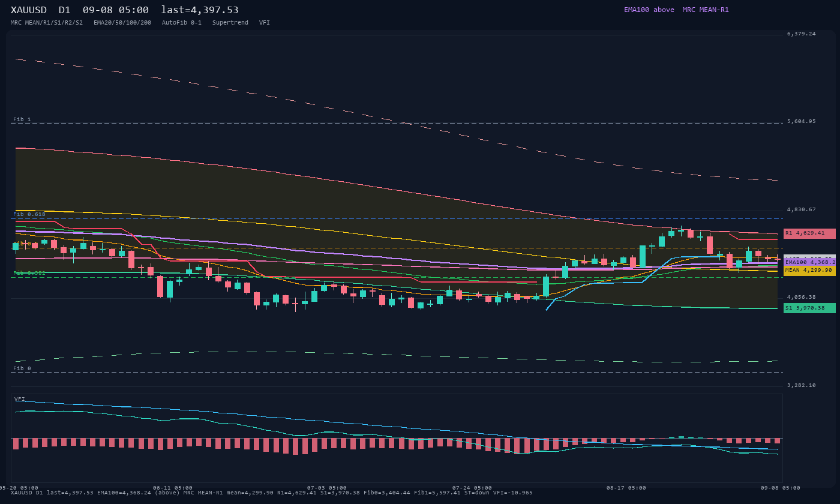Click the '07-03 05:00' time axis label
This screenshot has height=504, width=840.
point(327,488)
